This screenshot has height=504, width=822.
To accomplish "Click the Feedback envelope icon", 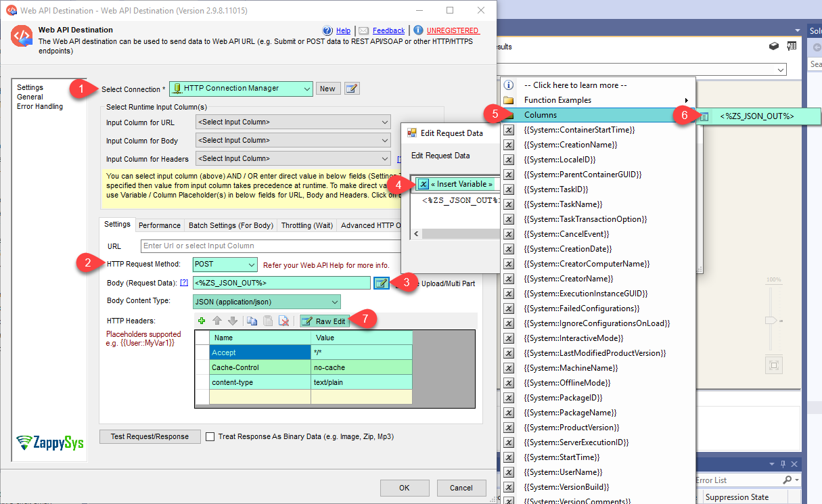I will click(363, 30).
